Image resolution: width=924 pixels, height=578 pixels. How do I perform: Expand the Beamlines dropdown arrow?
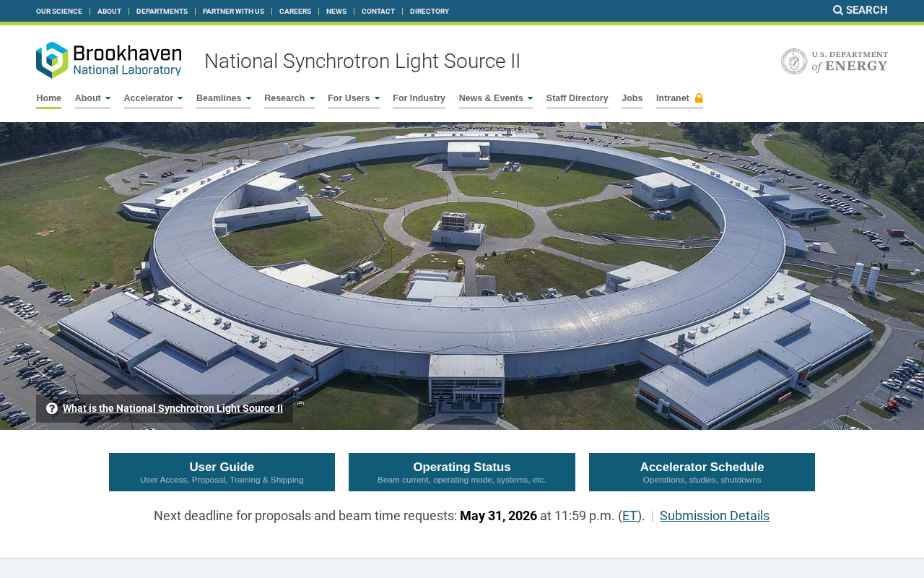pyautogui.click(x=248, y=98)
